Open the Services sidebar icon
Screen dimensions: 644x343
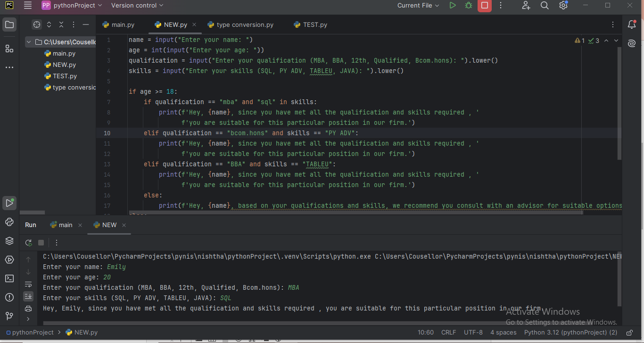[9, 260]
